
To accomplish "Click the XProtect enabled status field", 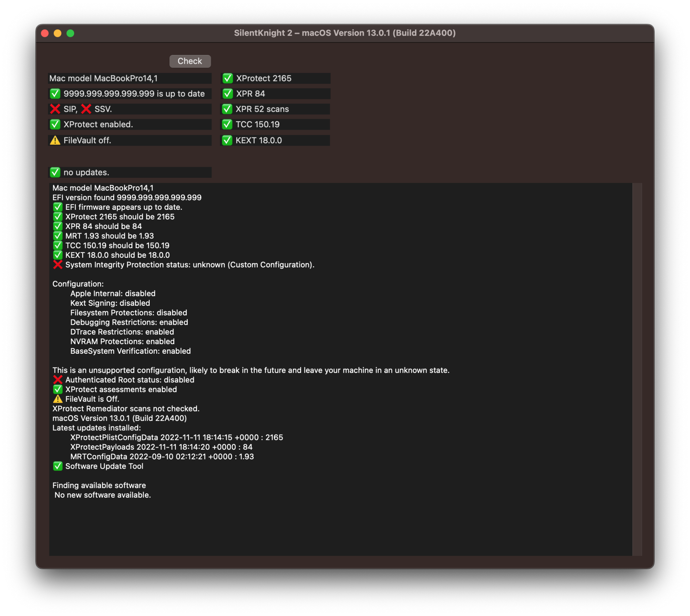I will pos(129,124).
